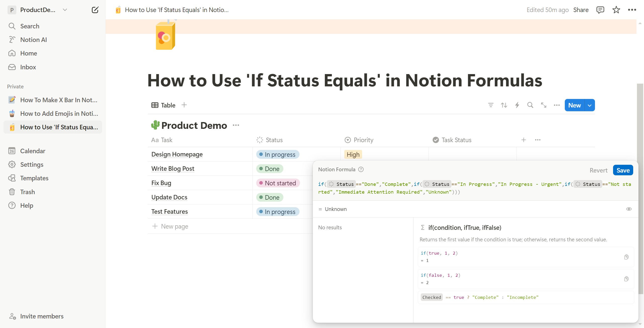Click Done status of Write Blog Post
Image resolution: width=644 pixels, height=328 pixels.
[270, 169]
